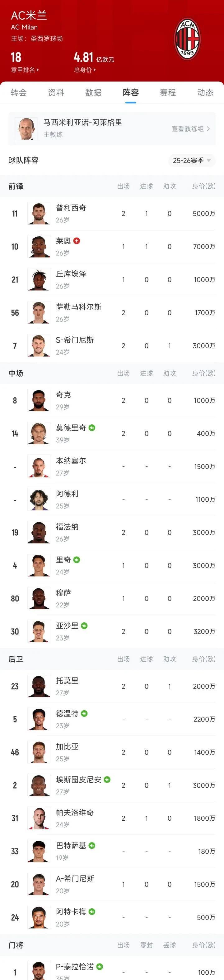Tap Leão's red injury icon

pyautogui.click(x=77, y=241)
